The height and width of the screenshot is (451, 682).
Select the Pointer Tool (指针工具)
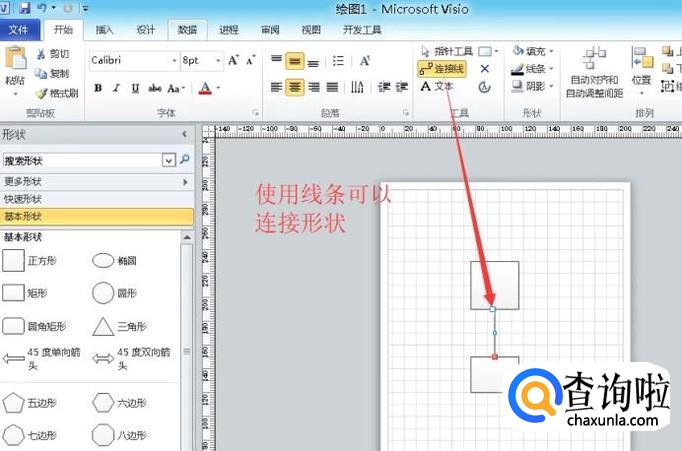point(447,51)
